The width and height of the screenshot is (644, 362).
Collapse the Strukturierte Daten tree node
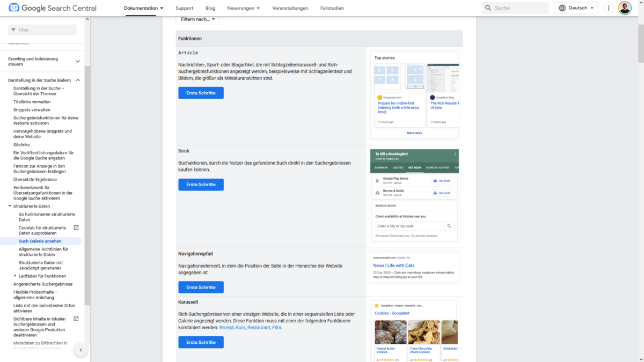click(x=10, y=206)
